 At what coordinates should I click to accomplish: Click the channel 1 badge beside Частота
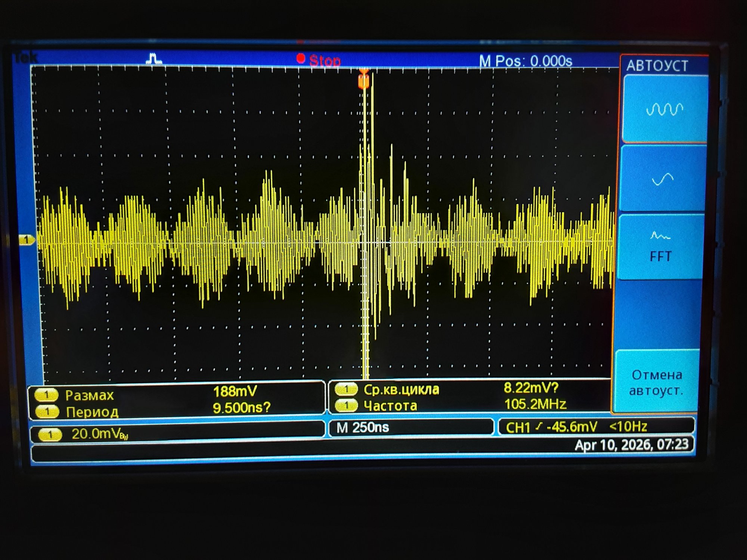click(x=346, y=405)
